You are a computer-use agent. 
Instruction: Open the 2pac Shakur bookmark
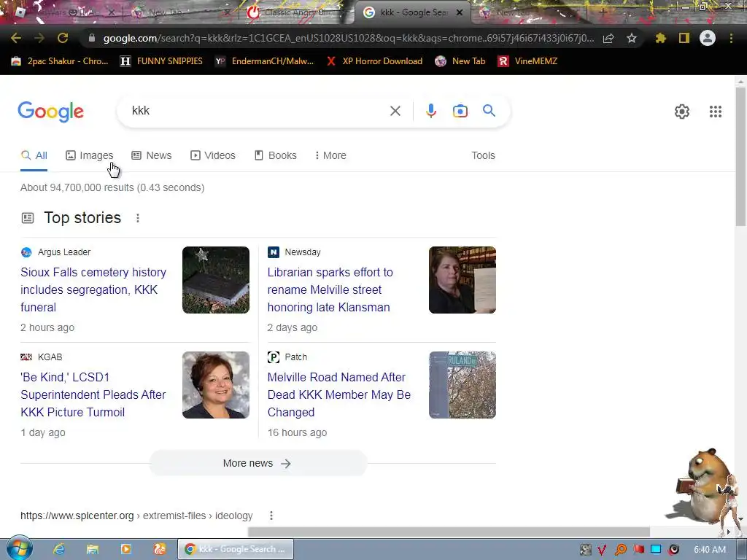[x=60, y=61]
